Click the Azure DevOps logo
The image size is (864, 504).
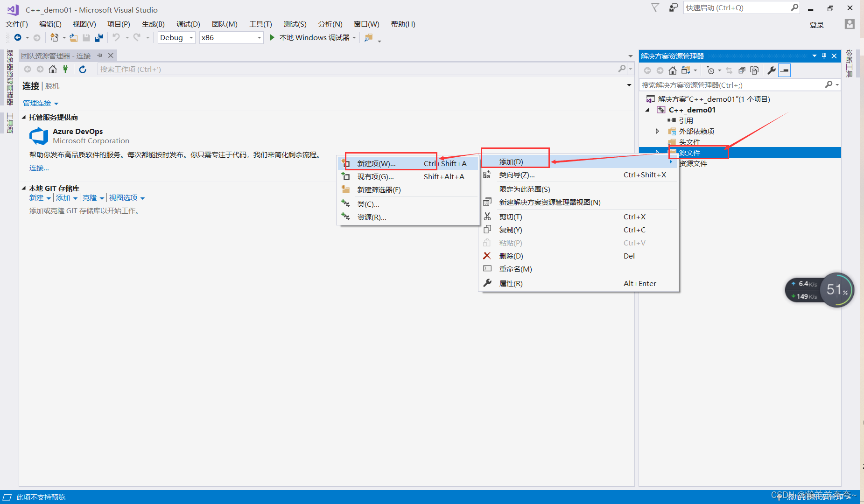pyautogui.click(x=39, y=136)
